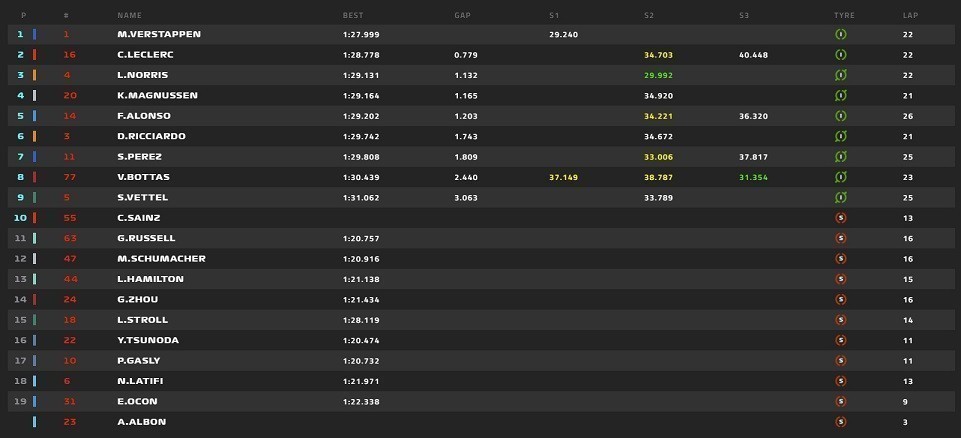Click Tsunoda's best lap 1:20.474
Image resolution: width=961 pixels, height=438 pixels.
coord(361,340)
